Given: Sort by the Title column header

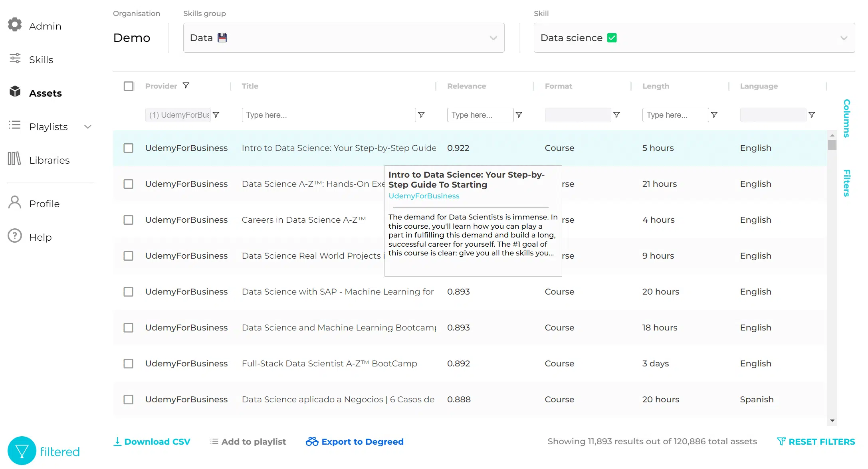Looking at the screenshot, I should [250, 86].
